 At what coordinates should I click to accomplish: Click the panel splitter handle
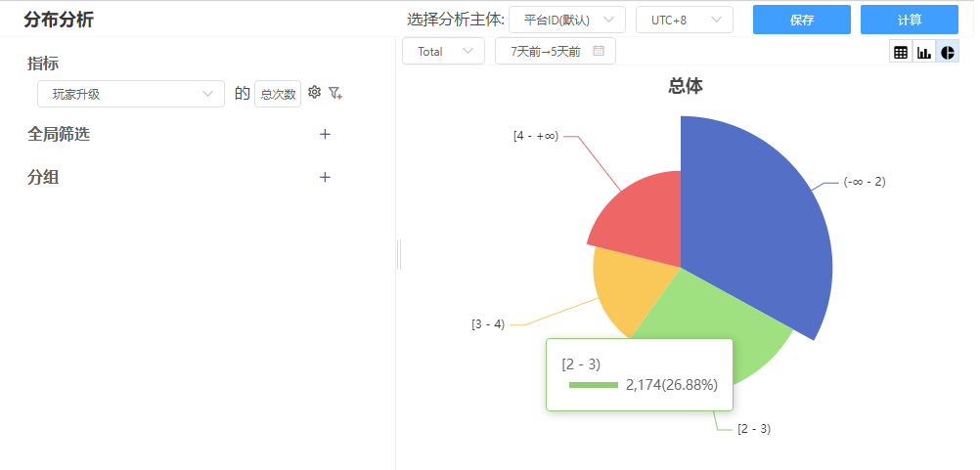click(x=399, y=254)
